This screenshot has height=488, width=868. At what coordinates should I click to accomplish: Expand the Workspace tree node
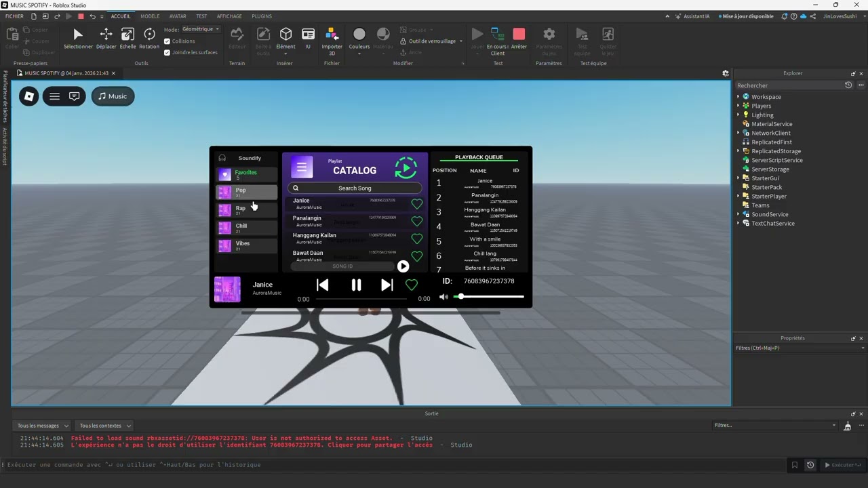click(738, 97)
